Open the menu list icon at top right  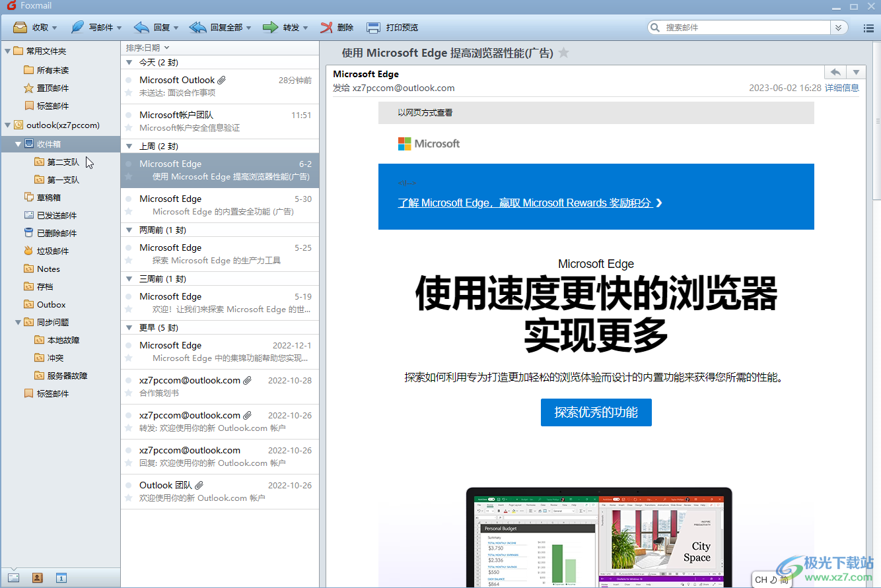click(x=868, y=28)
